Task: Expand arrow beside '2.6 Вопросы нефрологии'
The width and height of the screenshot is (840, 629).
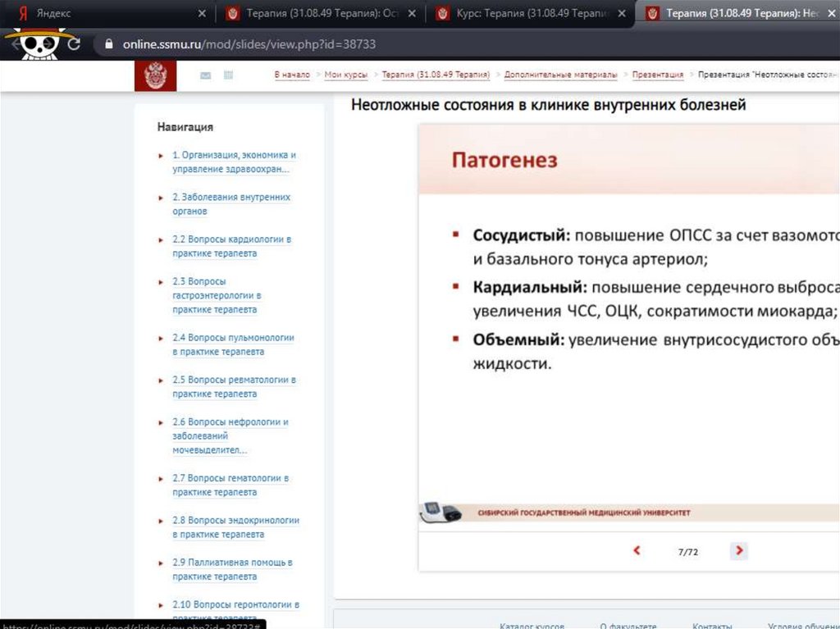Action: [x=161, y=422]
